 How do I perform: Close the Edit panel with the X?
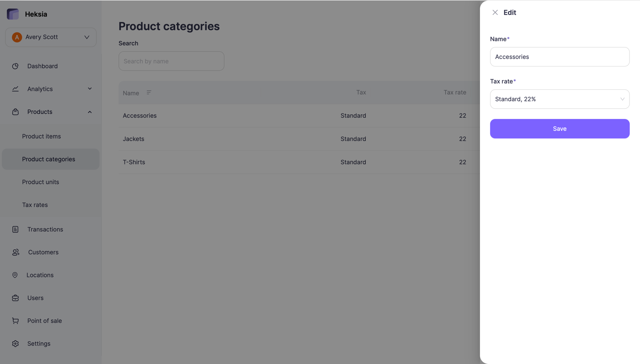tap(495, 12)
